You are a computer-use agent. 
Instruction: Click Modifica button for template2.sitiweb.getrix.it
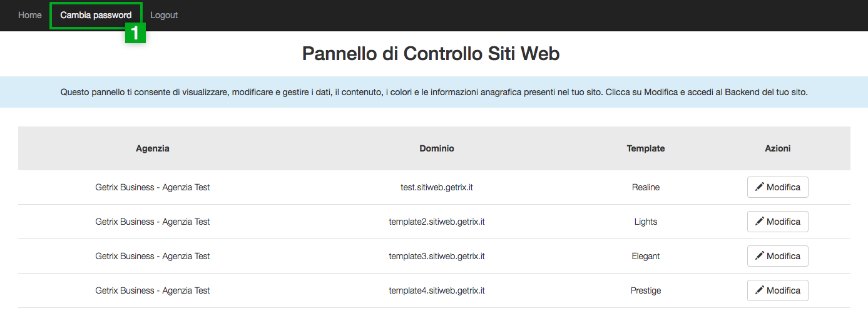coord(778,222)
